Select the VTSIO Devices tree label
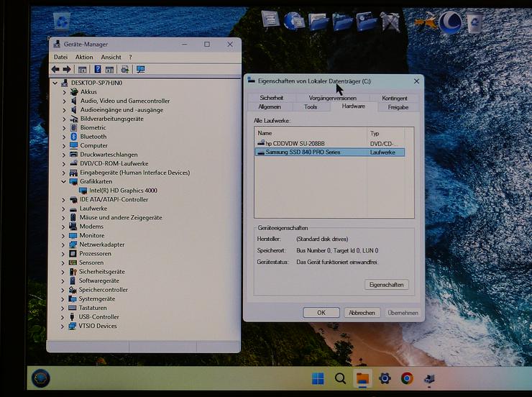532x397 pixels. tap(98, 326)
